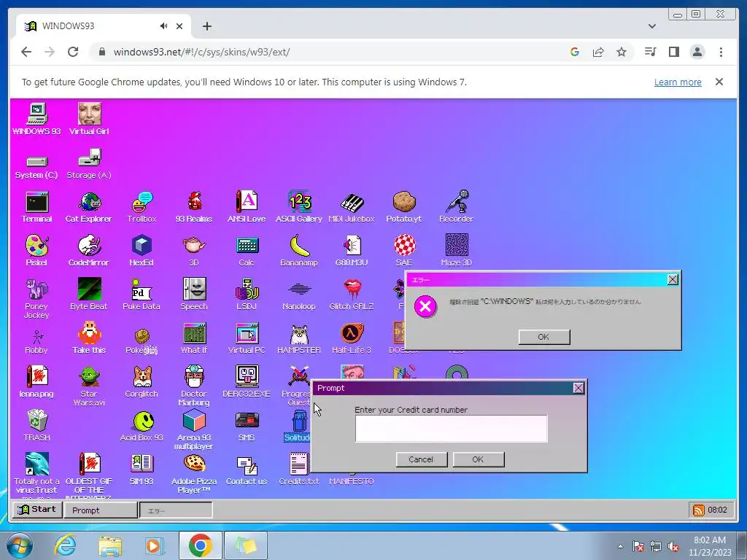747x560 pixels.
Task: Launch the HexEd icon
Action: (142, 251)
